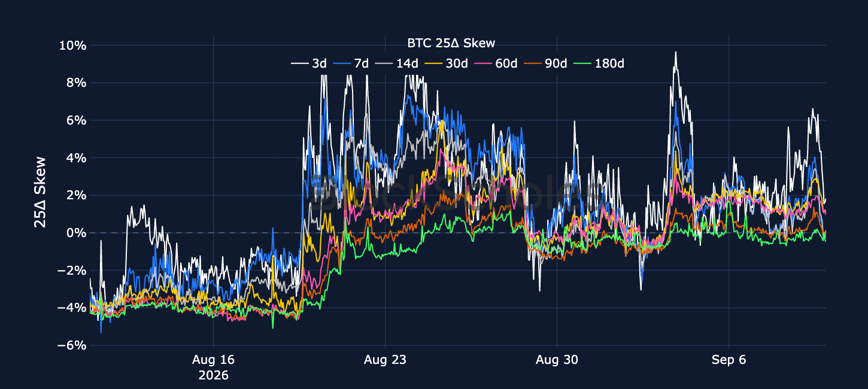868x389 pixels.
Task: Toggle the 14d series in legend
Action: 396,63
